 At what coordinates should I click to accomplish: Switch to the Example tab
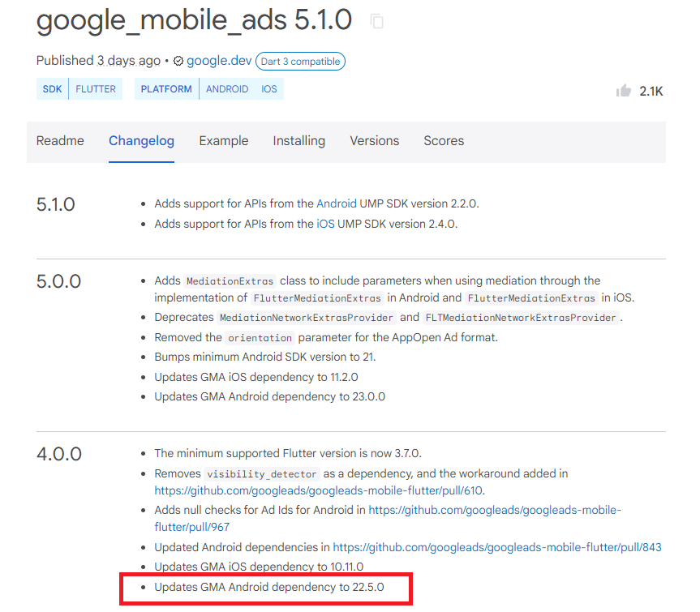coord(224,140)
